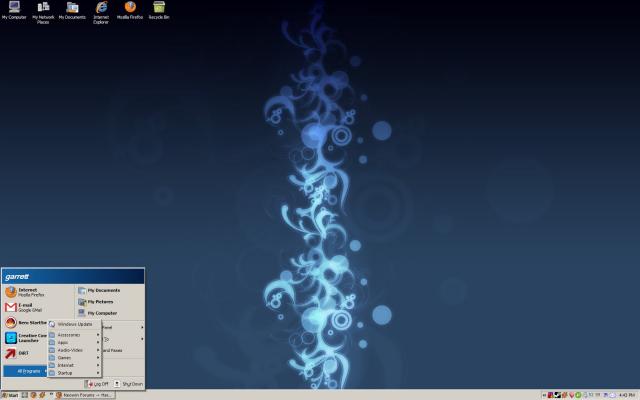Image resolution: width=640 pixels, height=400 pixels.
Task: Click the All Programs button
Action: pyautogui.click(x=26, y=371)
